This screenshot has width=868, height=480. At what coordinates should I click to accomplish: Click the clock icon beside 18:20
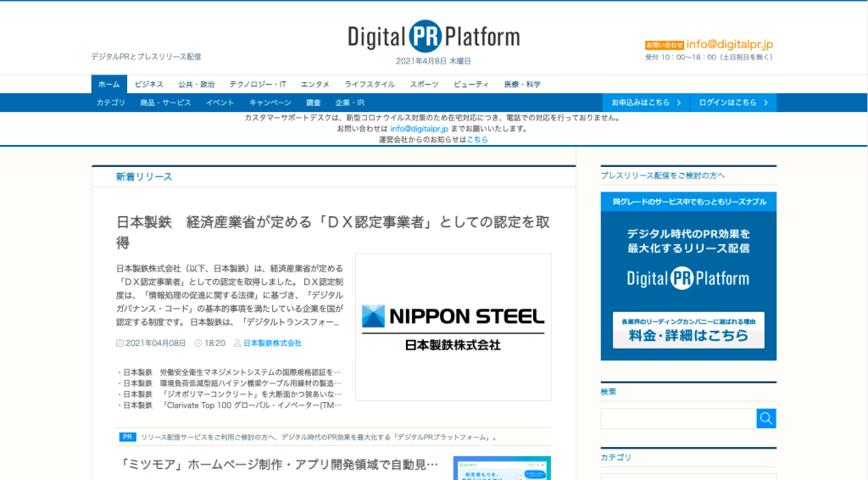click(x=198, y=343)
